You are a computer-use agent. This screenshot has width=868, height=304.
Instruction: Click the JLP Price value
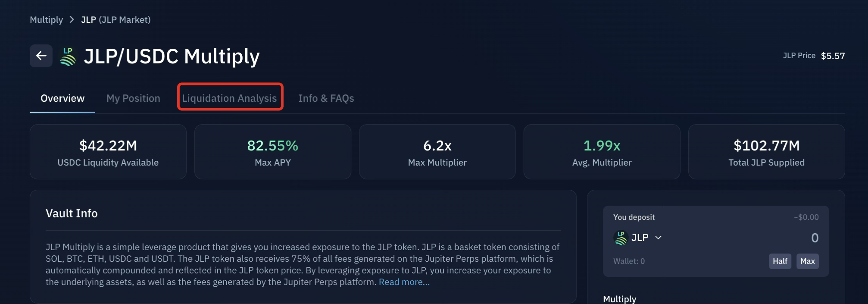833,56
